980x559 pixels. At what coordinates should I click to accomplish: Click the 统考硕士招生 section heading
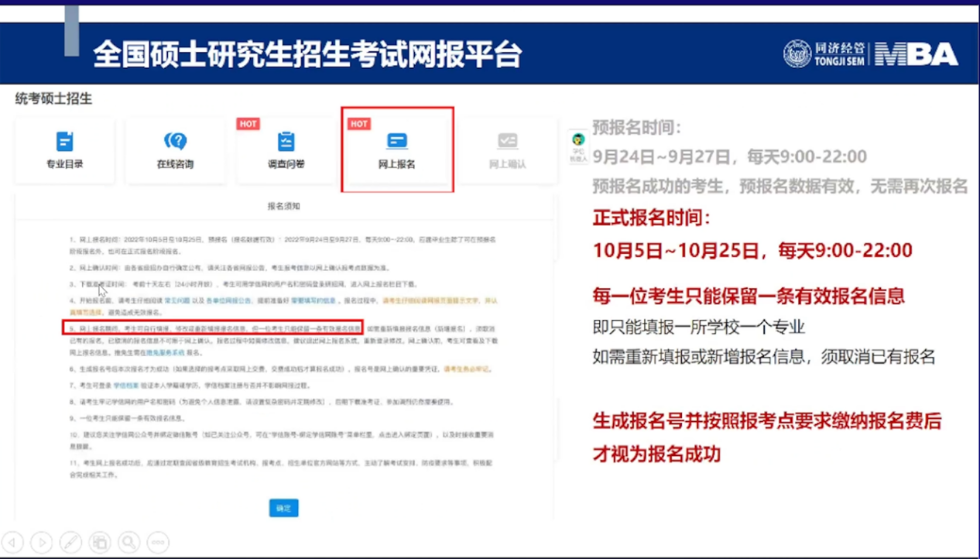(x=53, y=98)
